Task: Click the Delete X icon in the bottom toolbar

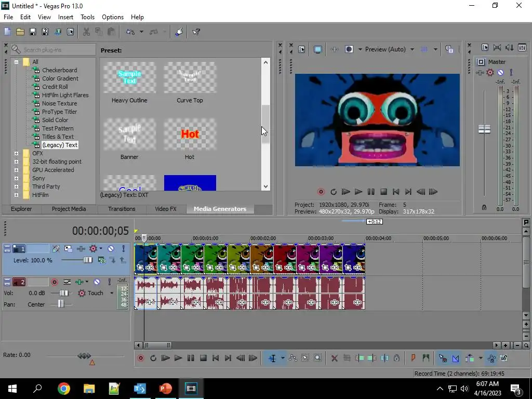Action: click(x=334, y=358)
